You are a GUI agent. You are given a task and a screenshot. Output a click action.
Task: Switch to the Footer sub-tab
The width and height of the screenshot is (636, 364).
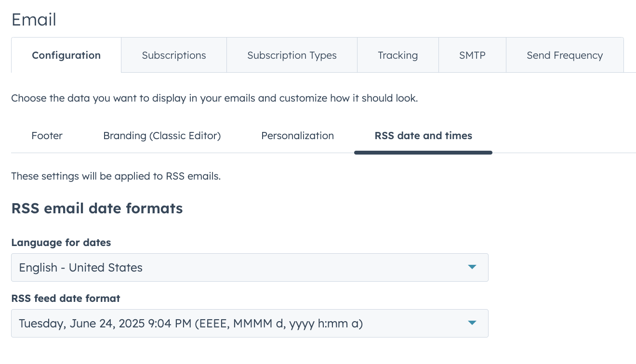[47, 135]
